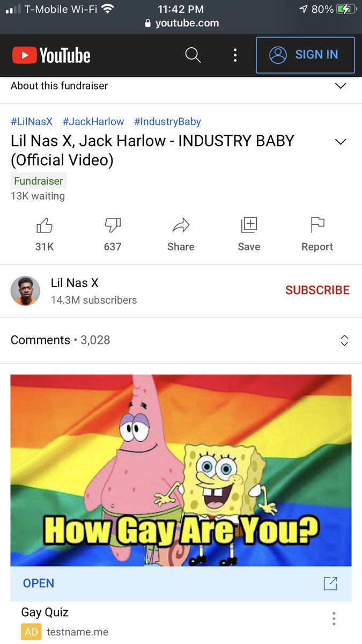Open the #JackHarlow hashtag link
The width and height of the screenshot is (362, 644).
(x=93, y=122)
